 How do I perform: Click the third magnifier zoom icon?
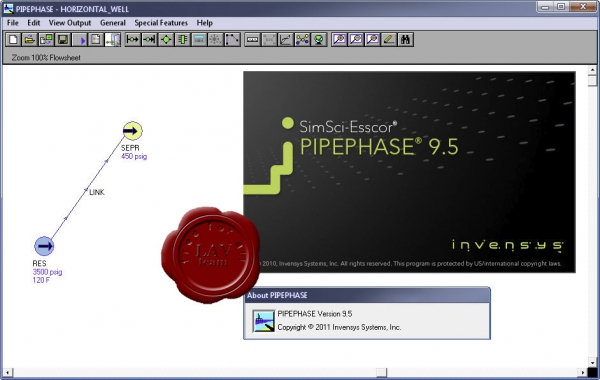[372, 39]
